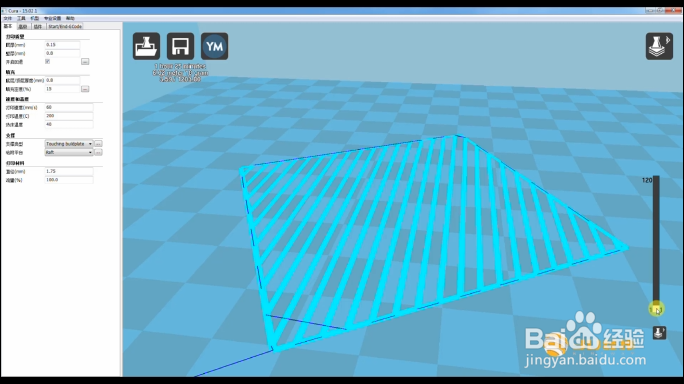Open the 帮助 (Help) menu
The width and height of the screenshot is (684, 384).
[x=70, y=18]
